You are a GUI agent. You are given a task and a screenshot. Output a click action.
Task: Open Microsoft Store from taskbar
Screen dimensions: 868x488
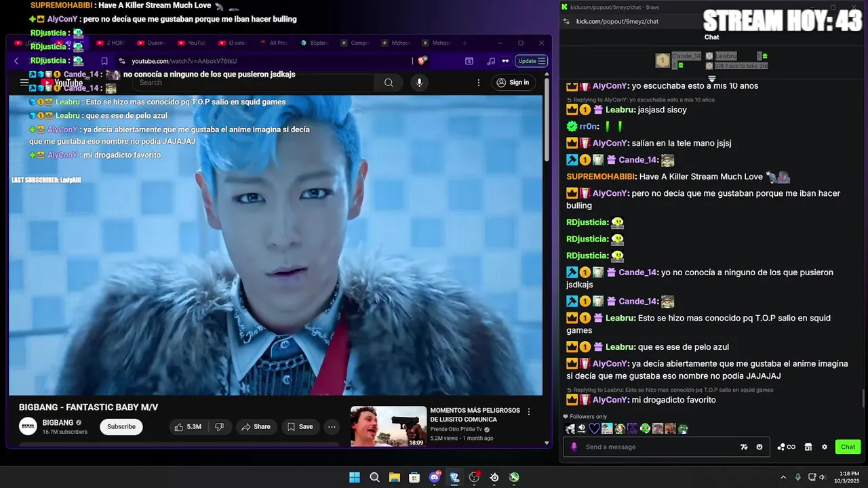(x=414, y=477)
